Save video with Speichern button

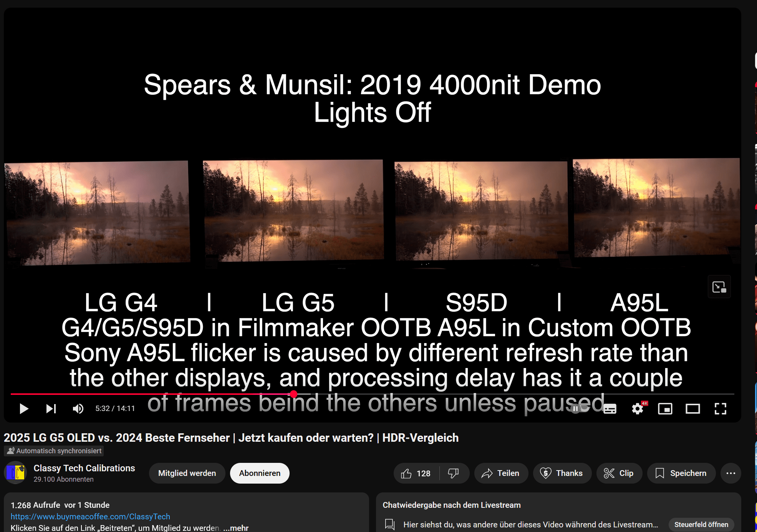681,473
